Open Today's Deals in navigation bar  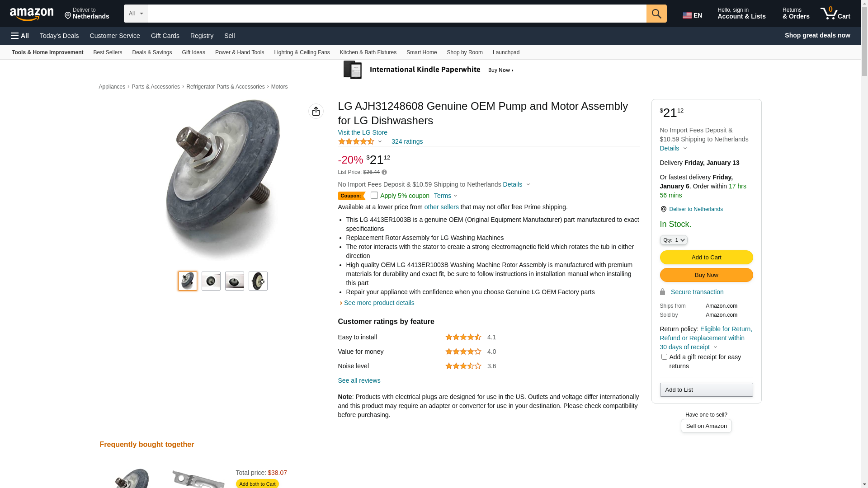point(59,36)
